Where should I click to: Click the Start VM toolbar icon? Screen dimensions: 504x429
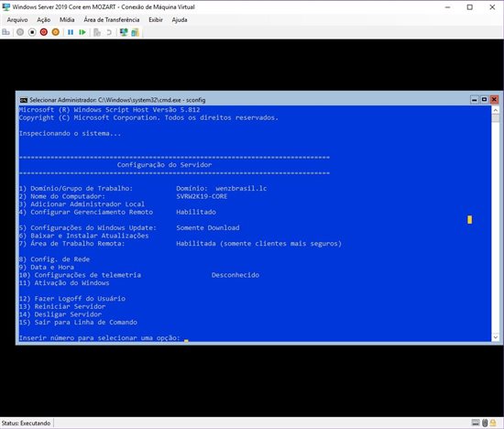tap(20, 32)
